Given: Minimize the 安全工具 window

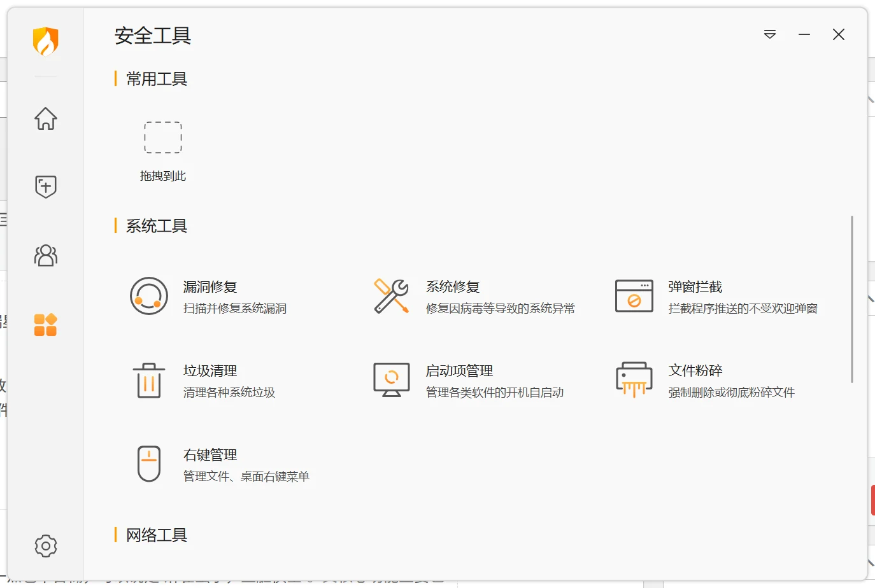Looking at the screenshot, I should pyautogui.click(x=804, y=34).
